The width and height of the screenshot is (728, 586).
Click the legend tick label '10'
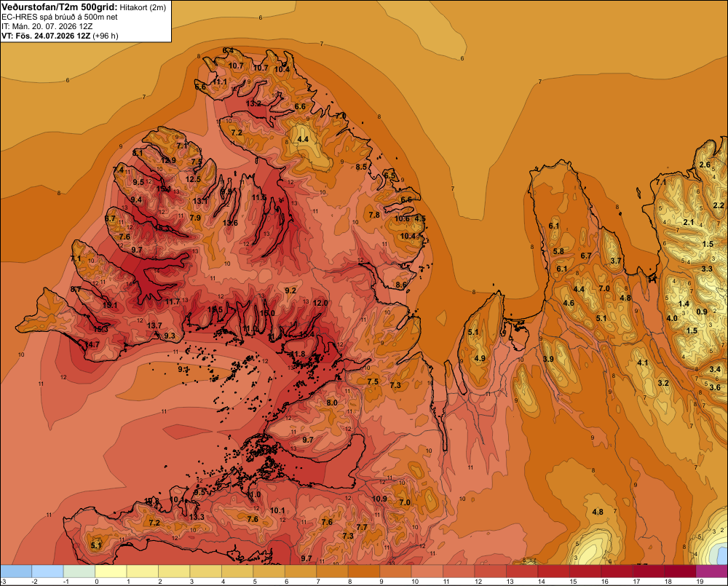(x=415, y=582)
